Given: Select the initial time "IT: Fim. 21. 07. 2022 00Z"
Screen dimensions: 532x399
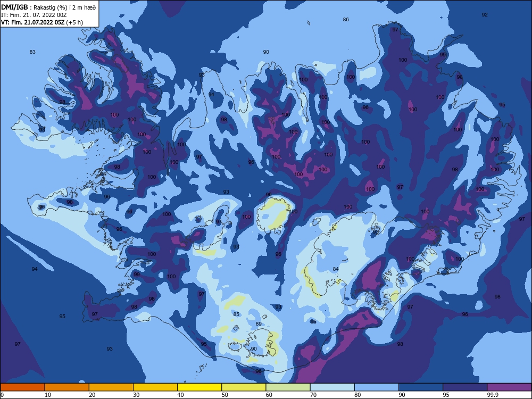Looking at the screenshot, I should pos(34,15).
